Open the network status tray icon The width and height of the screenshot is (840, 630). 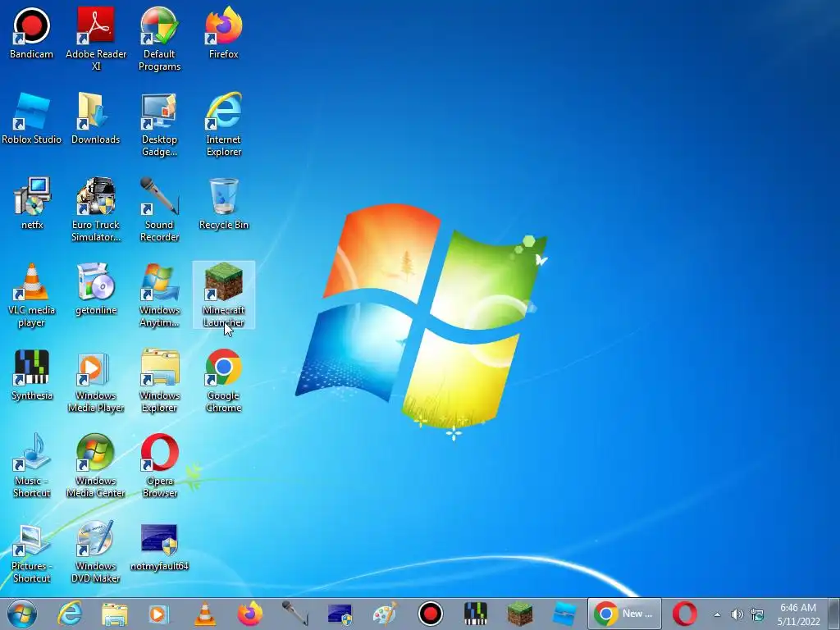[x=757, y=614]
